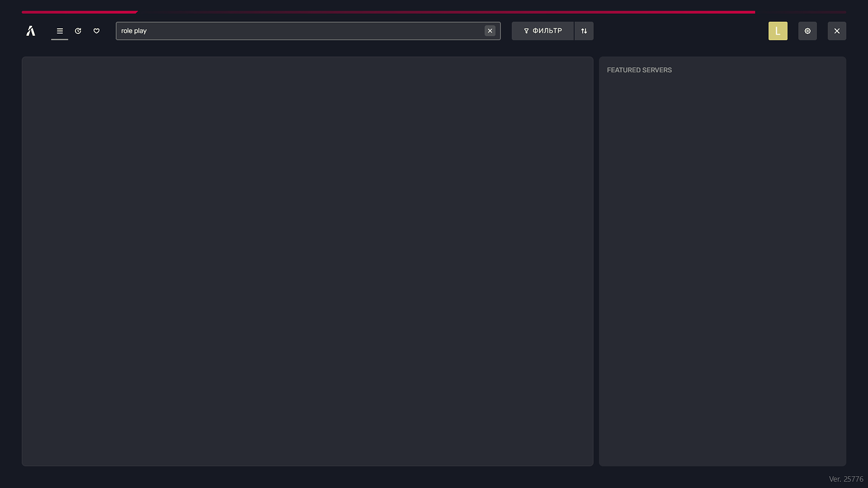The image size is (868, 488).
Task: Click the FEATURED SERVERS heading
Action: pos(639,70)
